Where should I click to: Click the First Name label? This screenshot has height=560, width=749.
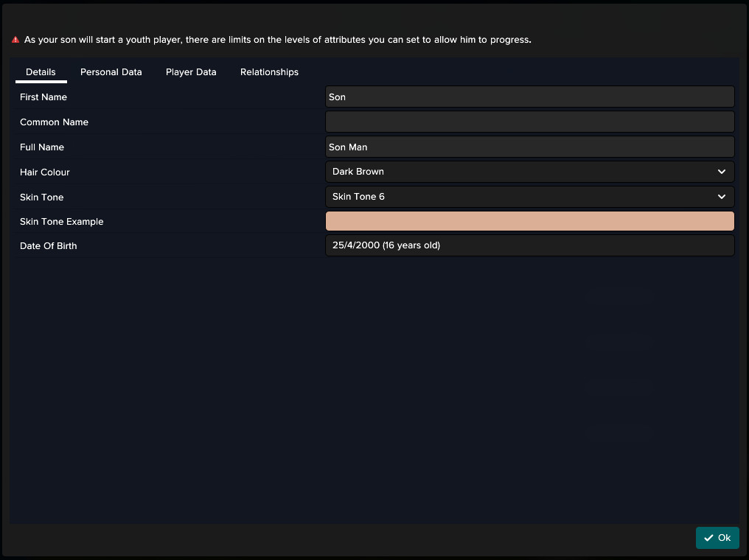[x=43, y=97]
